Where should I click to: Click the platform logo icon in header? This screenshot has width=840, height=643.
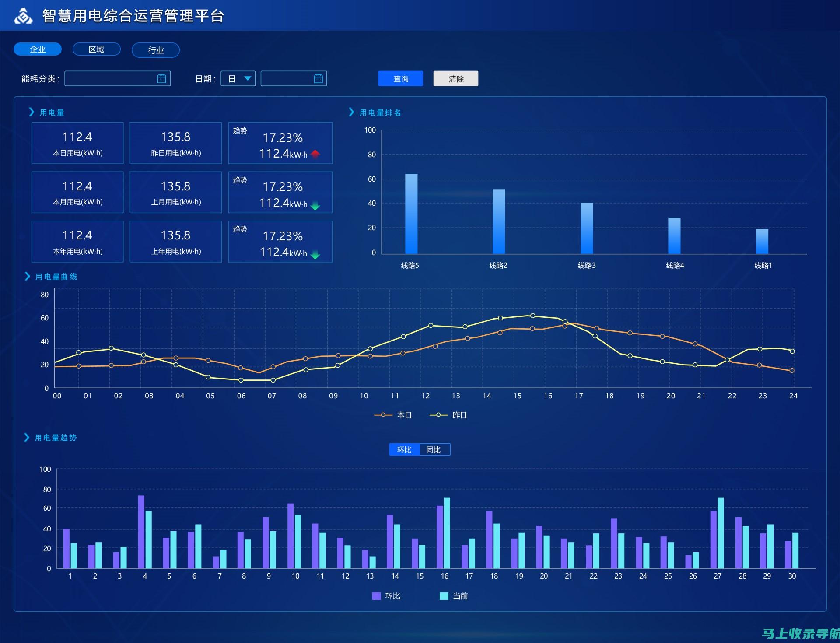click(23, 16)
